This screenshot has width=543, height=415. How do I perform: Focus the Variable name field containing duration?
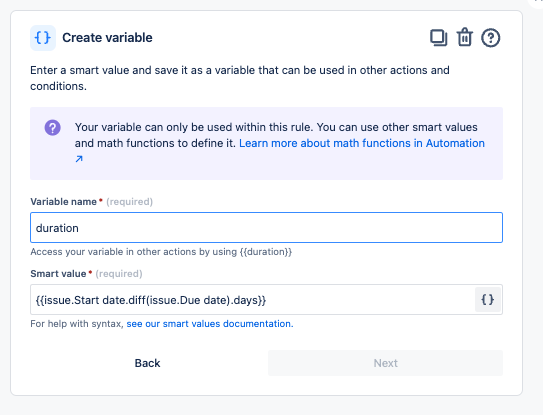(x=266, y=228)
